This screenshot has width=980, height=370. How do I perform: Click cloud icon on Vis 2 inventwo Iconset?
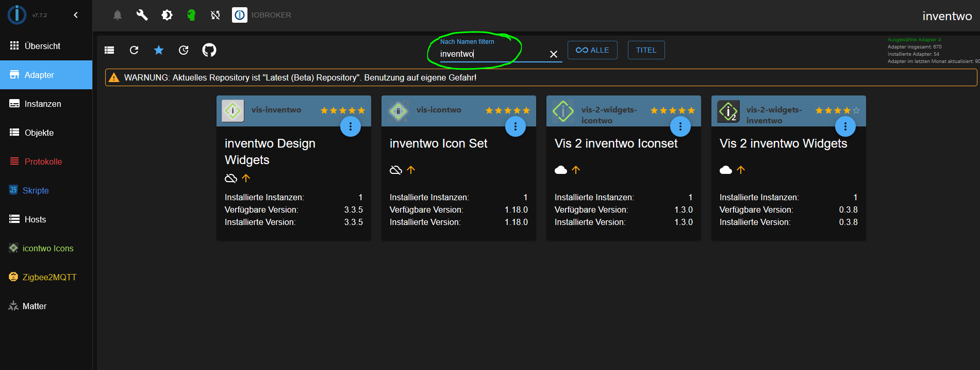(561, 170)
